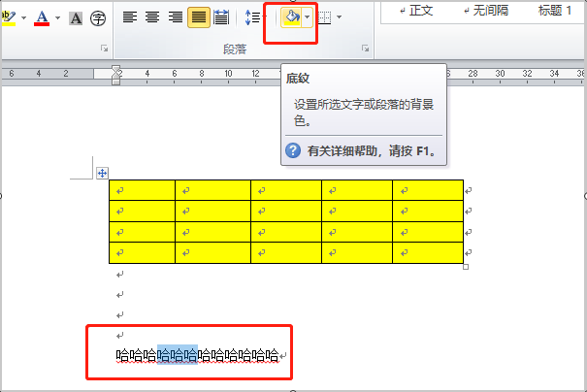Click the distributed alignment icon
This screenshot has height=392, width=587.
[x=221, y=17]
